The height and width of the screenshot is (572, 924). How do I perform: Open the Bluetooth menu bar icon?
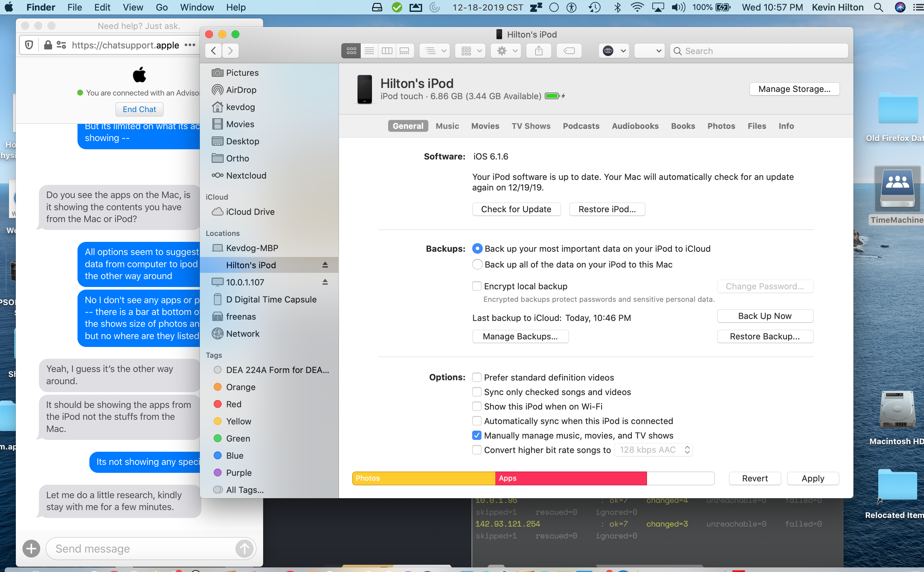617,7
